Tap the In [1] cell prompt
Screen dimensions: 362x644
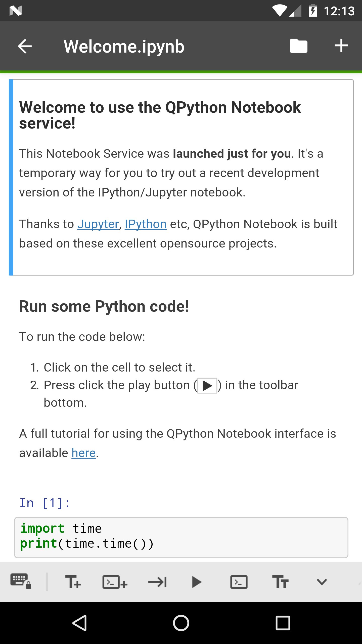pos(45,503)
